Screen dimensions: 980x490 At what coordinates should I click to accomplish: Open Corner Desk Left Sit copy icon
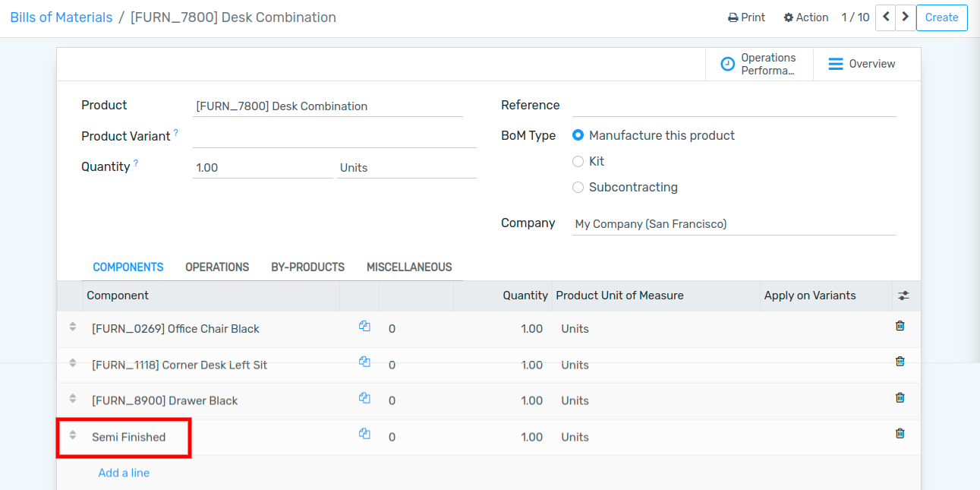coord(364,362)
